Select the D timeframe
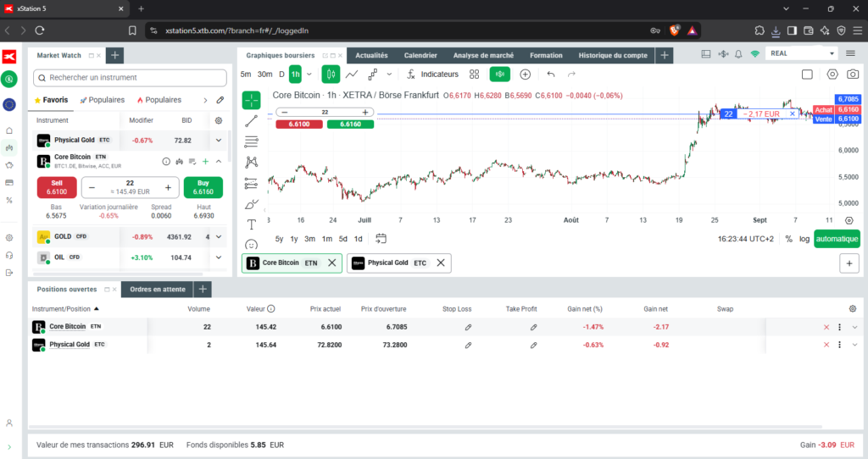This screenshot has height=459, width=868. [x=281, y=75]
